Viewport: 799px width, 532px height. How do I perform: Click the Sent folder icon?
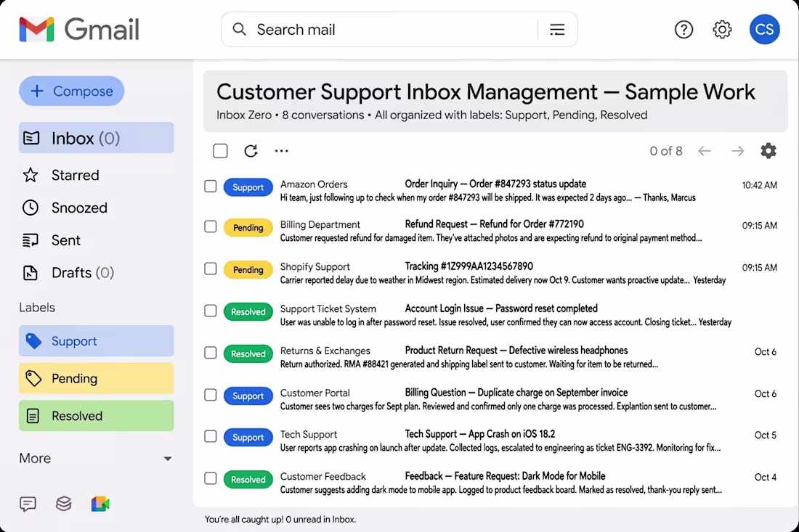(31, 240)
